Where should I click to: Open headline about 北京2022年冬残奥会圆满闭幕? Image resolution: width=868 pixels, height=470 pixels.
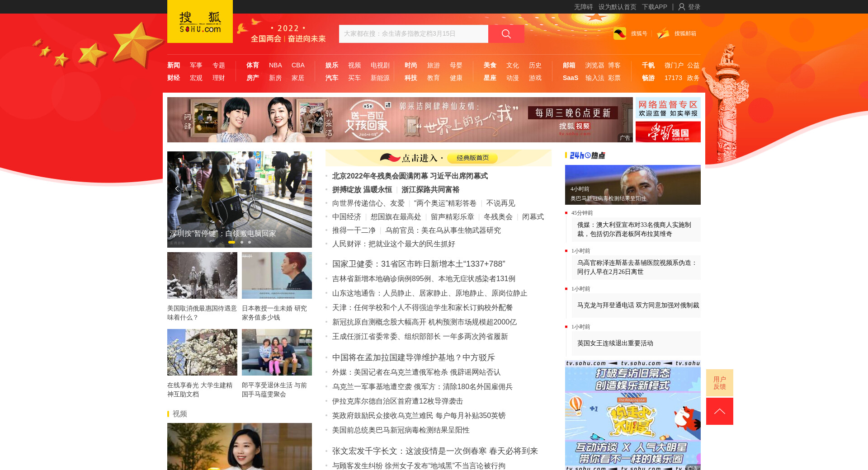pos(410,176)
